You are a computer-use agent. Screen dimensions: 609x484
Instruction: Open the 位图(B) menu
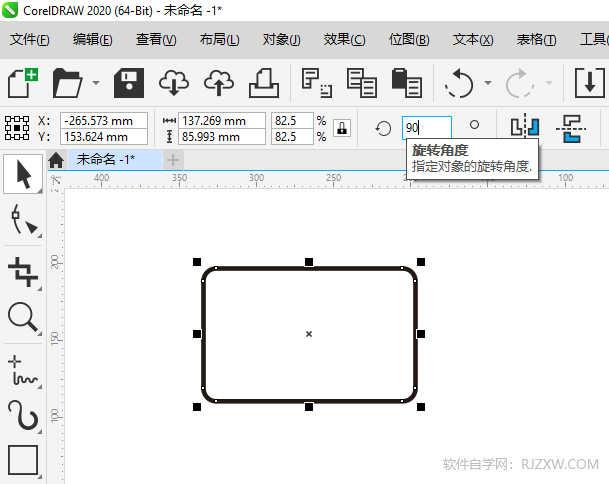pos(409,40)
